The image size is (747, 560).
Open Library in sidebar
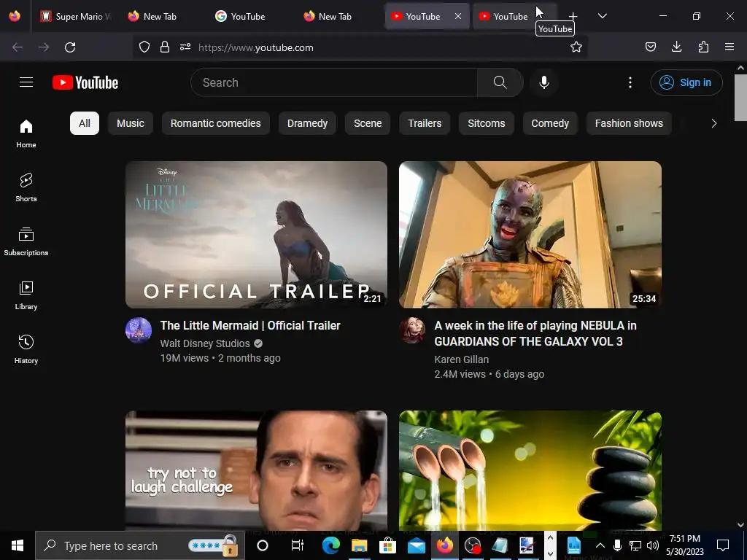pos(26,295)
